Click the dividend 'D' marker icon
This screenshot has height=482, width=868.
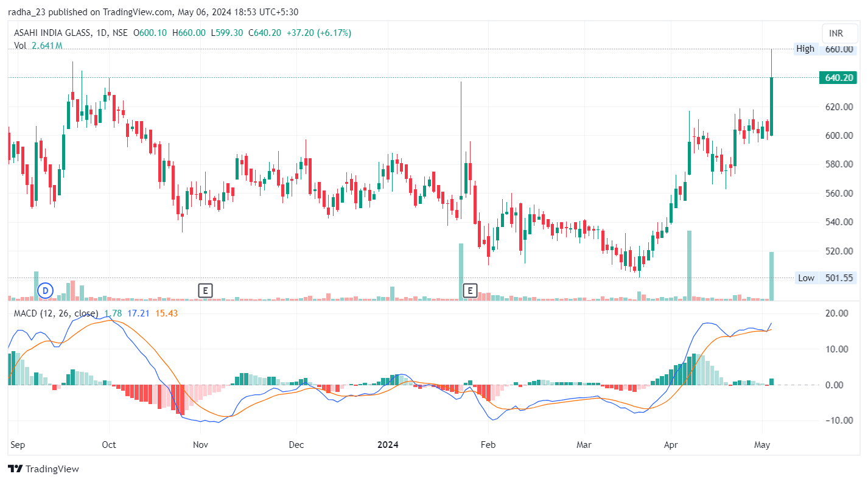[x=45, y=290]
